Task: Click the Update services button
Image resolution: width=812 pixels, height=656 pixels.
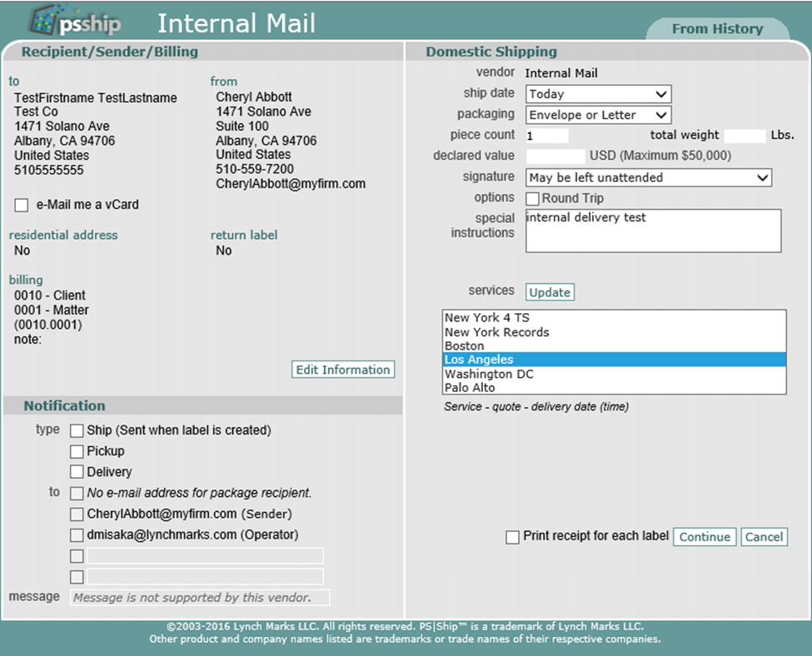Action: coord(550,292)
